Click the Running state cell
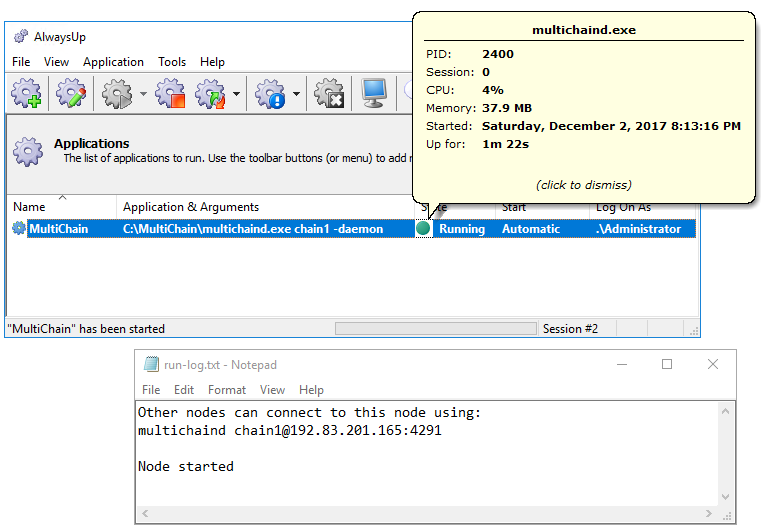Image resolution: width=764 pixels, height=531 pixels. click(462, 228)
